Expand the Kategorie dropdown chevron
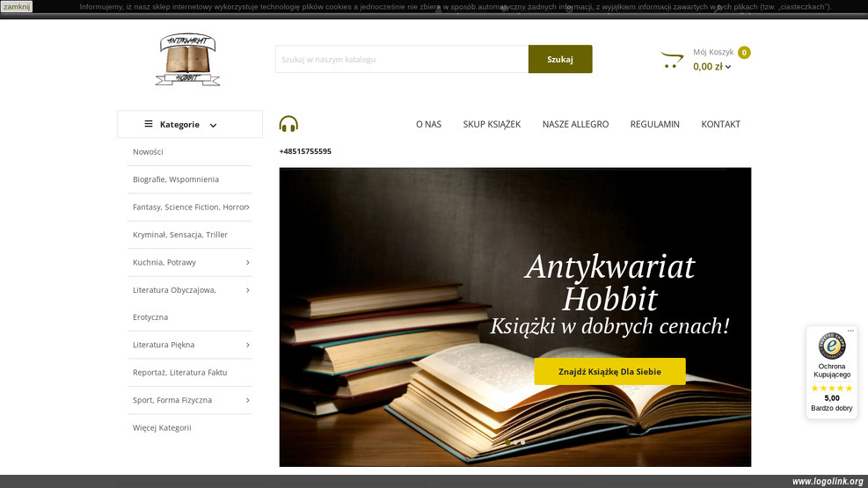This screenshot has height=488, width=868. (213, 126)
